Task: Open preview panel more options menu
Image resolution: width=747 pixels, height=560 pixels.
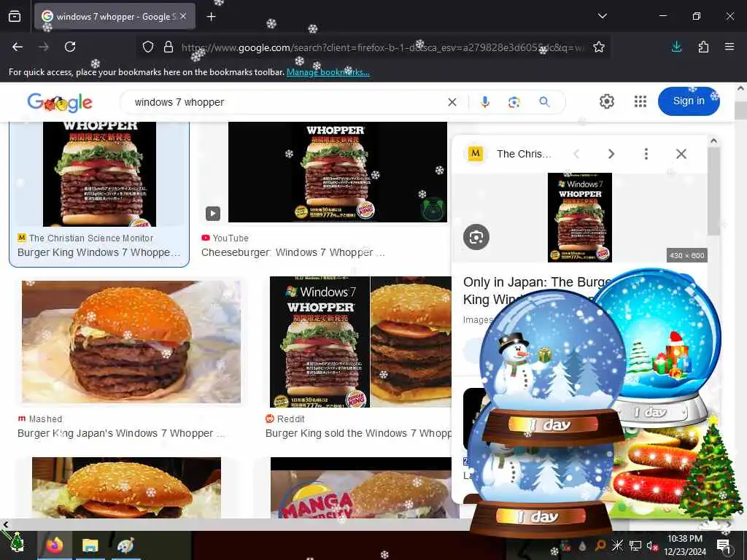Action: pyautogui.click(x=646, y=154)
